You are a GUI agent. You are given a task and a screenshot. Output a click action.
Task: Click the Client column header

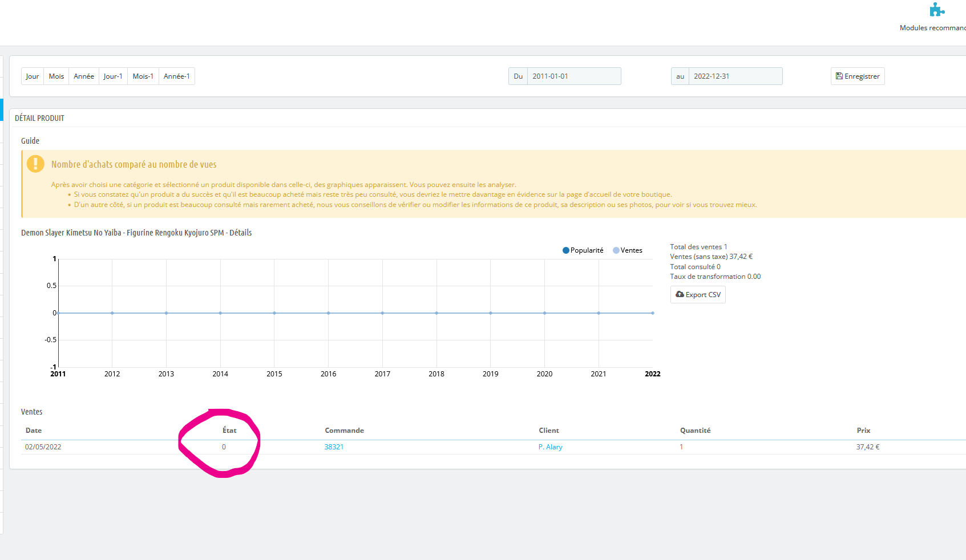(x=549, y=431)
